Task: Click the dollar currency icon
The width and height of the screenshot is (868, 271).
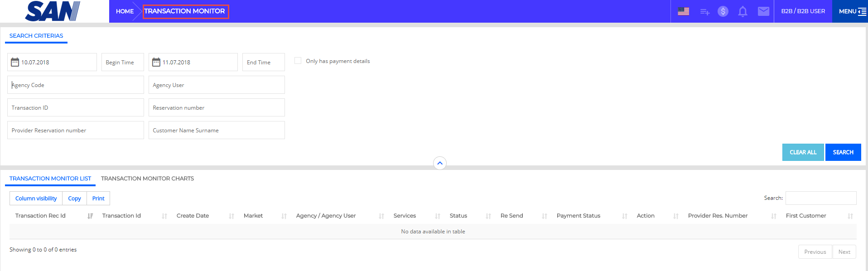Action: 723,11
